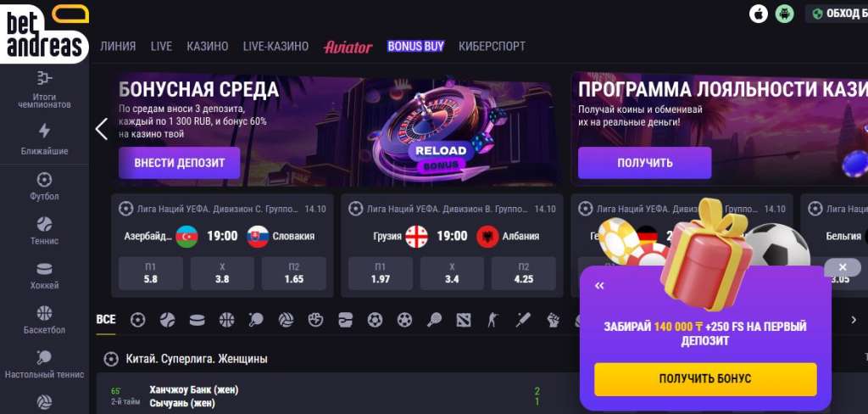Select the ВСЕ sports filter tab
868x414 pixels.
pyautogui.click(x=106, y=320)
